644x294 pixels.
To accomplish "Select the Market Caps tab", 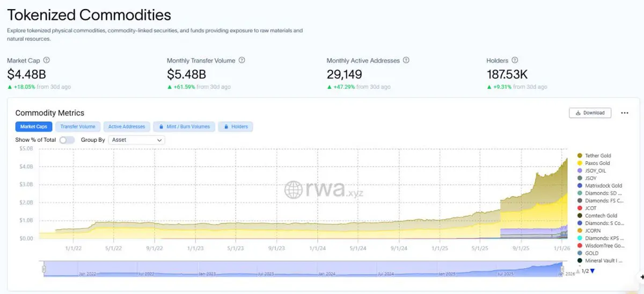I will point(34,127).
